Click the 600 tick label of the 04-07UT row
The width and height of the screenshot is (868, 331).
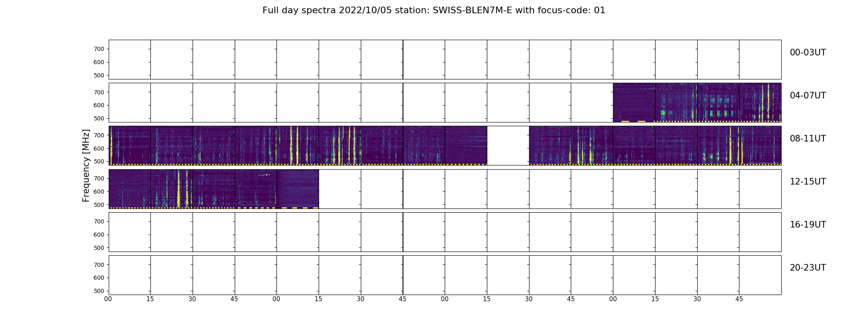99,105
